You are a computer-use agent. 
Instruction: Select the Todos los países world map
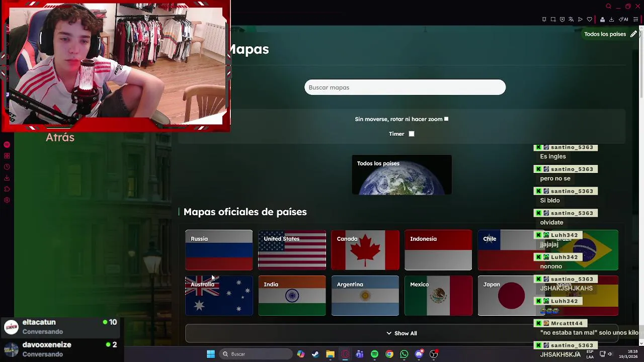tap(401, 175)
